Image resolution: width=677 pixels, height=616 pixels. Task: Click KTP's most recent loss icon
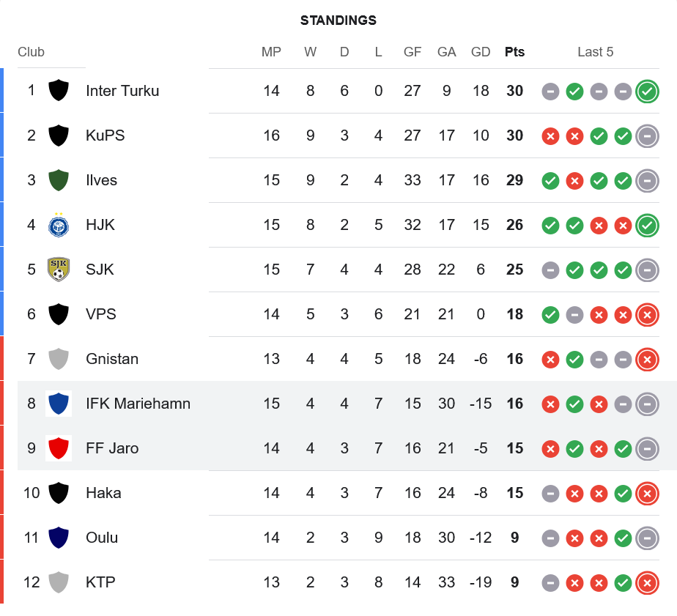647,583
